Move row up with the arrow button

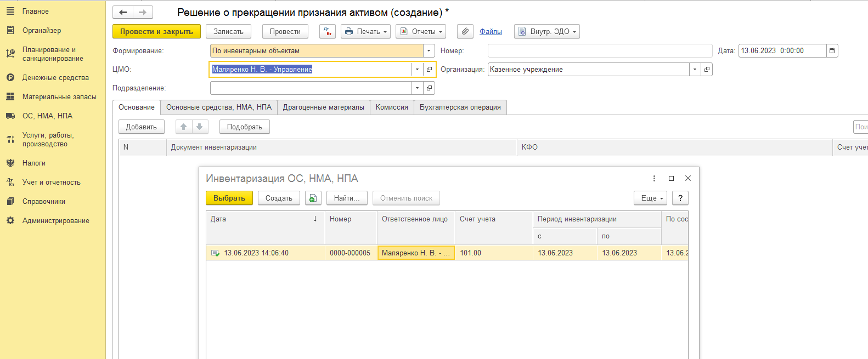[x=184, y=127]
